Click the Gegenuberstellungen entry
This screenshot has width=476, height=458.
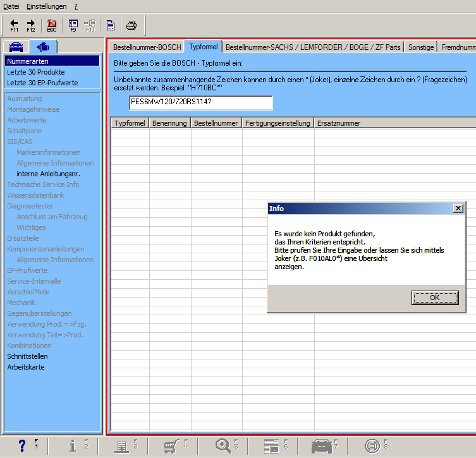39,313
